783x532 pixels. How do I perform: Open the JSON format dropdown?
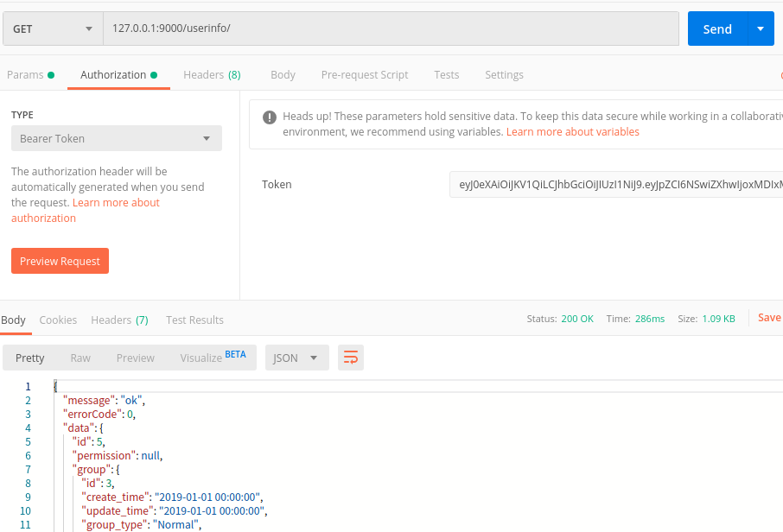[296, 358]
